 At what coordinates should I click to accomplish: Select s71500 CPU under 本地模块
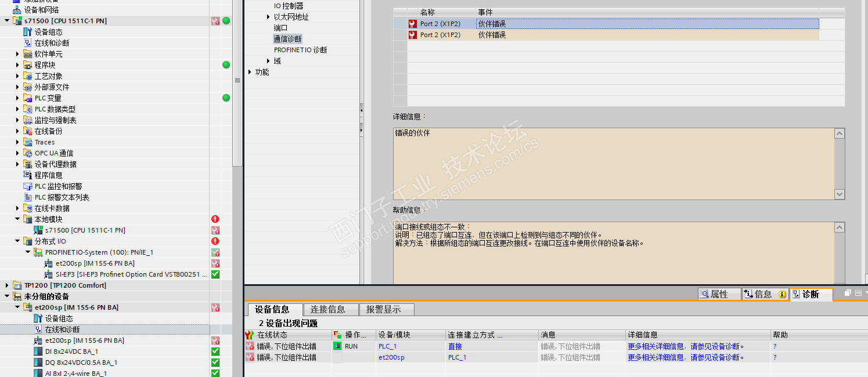(85, 230)
